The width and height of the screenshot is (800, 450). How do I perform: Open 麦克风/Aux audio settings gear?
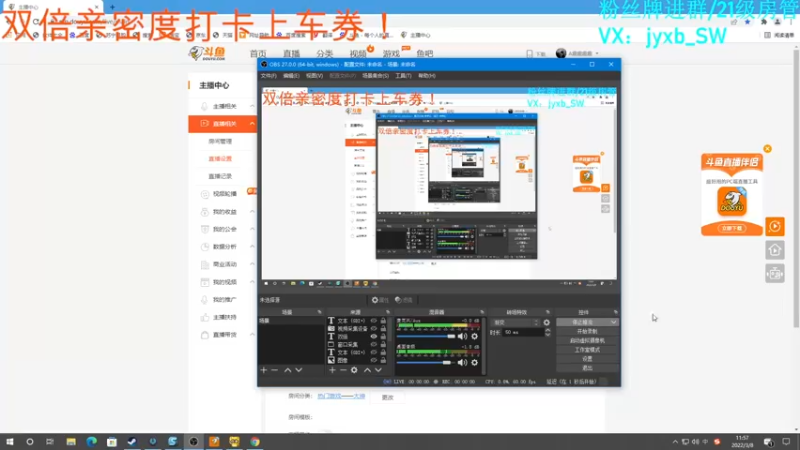click(474, 336)
